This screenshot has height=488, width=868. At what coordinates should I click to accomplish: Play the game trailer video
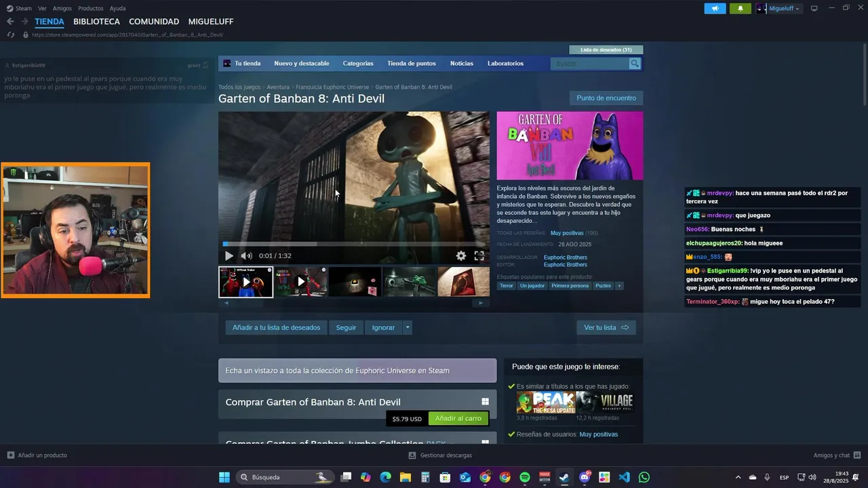[229, 256]
